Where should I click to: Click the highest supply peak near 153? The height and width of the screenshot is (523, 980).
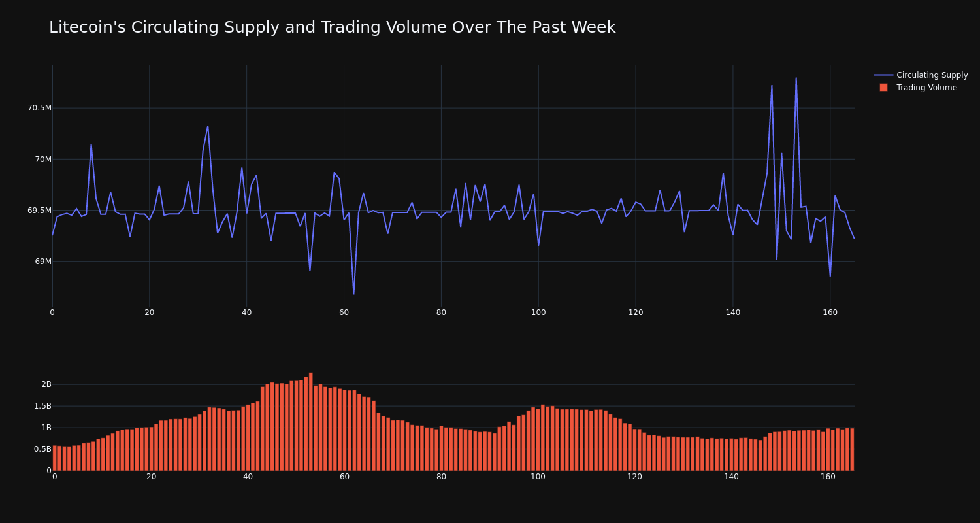click(x=796, y=78)
